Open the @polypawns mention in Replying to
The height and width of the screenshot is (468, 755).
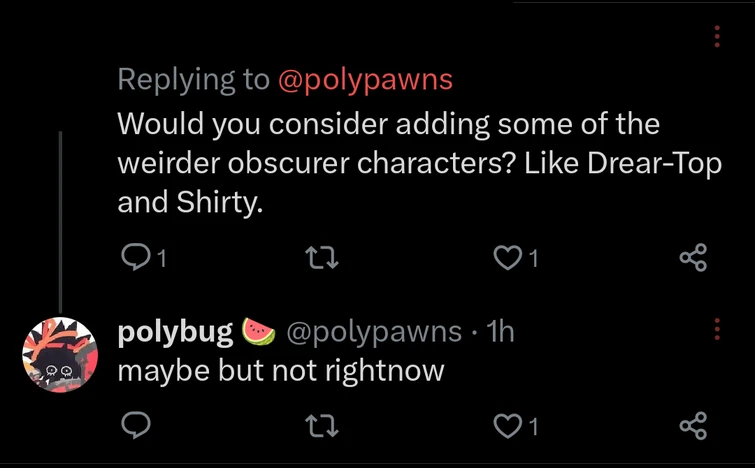point(364,80)
